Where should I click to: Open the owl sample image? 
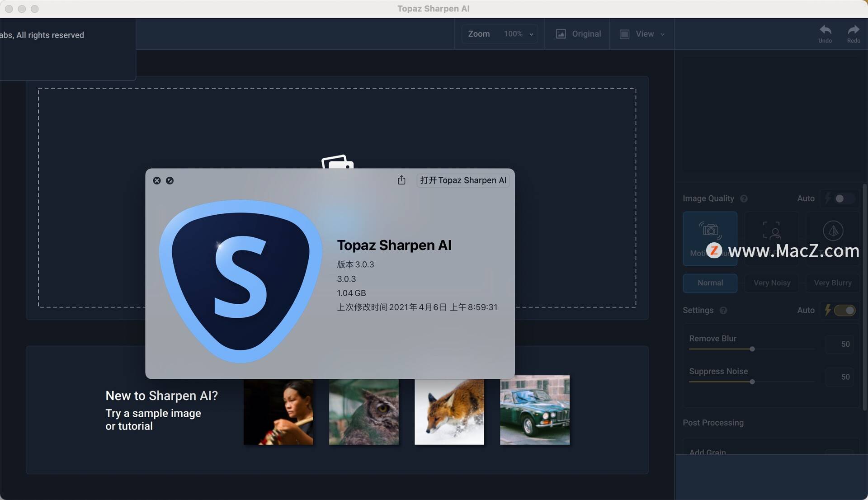(364, 411)
